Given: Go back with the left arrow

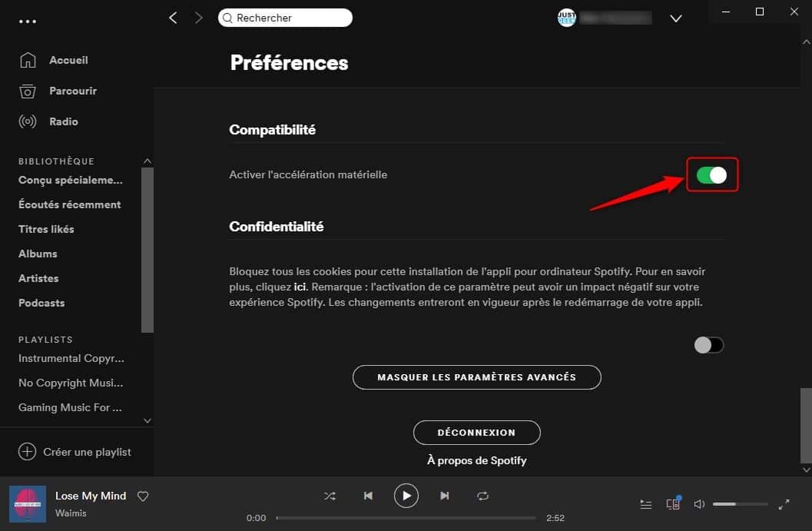Looking at the screenshot, I should tap(173, 18).
